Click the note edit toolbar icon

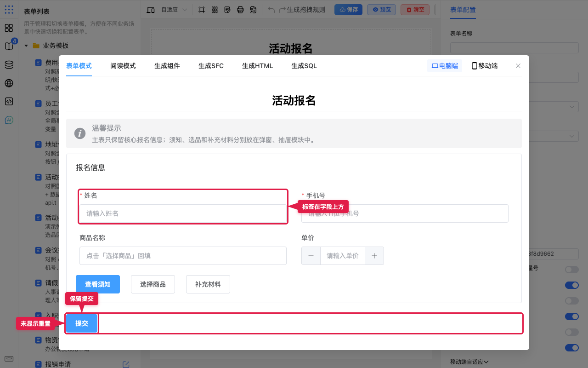[227, 10]
